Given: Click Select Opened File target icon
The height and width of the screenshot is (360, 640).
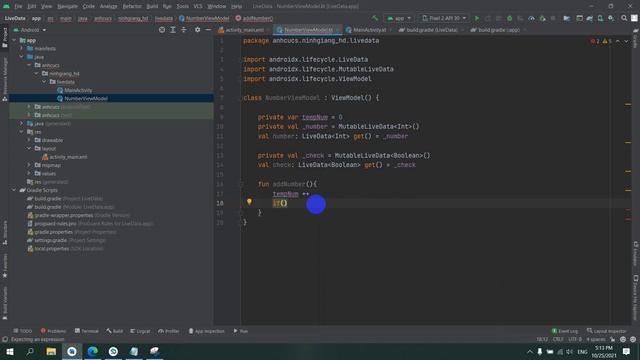Looking at the screenshot, I should (x=162, y=30).
